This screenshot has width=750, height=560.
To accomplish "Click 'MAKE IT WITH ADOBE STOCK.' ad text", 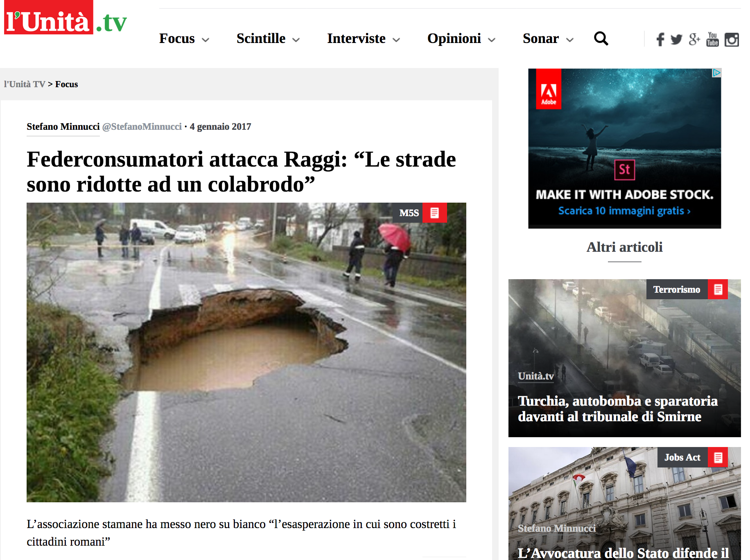I will (x=624, y=194).
